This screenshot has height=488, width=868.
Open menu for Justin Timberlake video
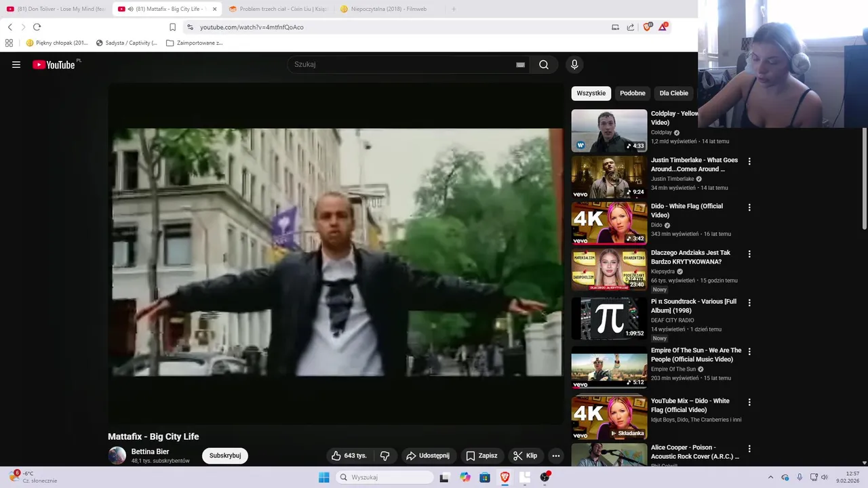tap(749, 161)
